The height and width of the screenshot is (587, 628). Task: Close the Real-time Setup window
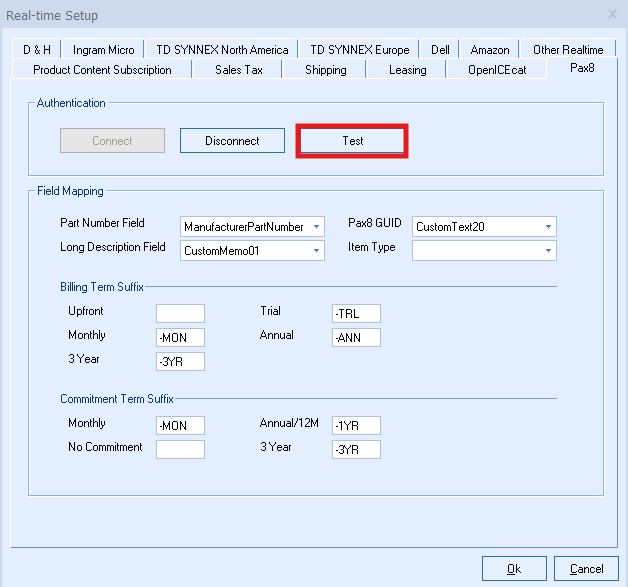[612, 14]
